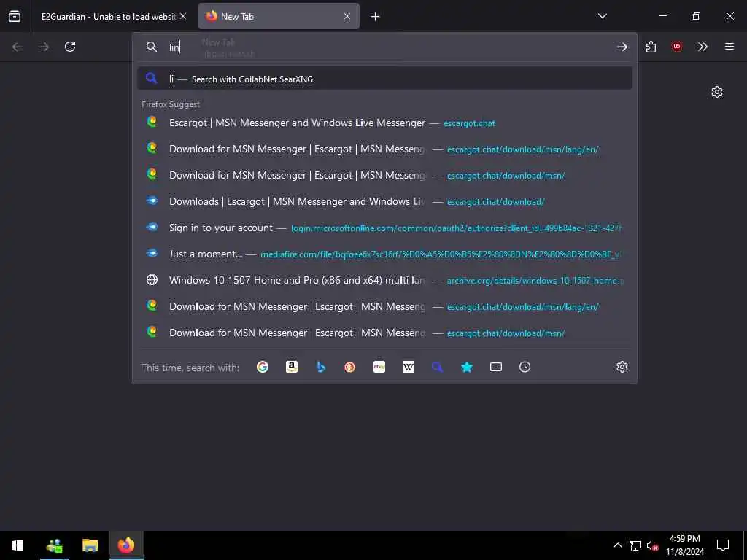The image size is (747, 560).
Task: Switch to the E2Guardian tab
Action: [109, 17]
